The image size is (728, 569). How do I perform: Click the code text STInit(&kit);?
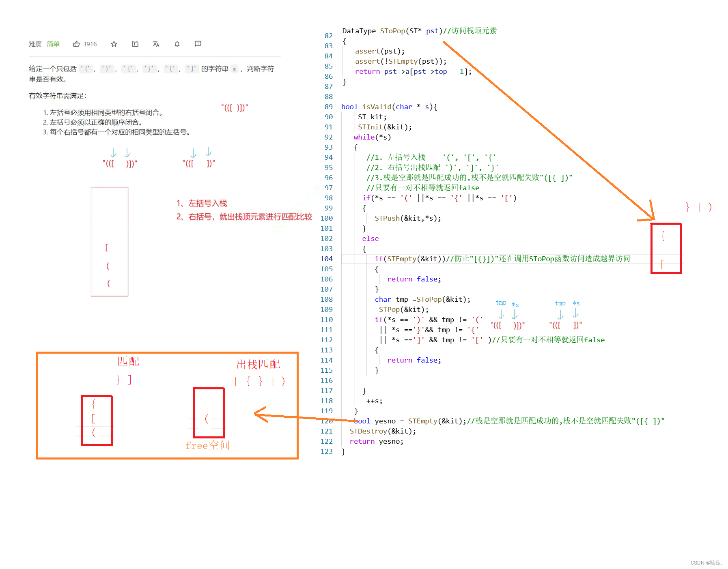point(385,127)
